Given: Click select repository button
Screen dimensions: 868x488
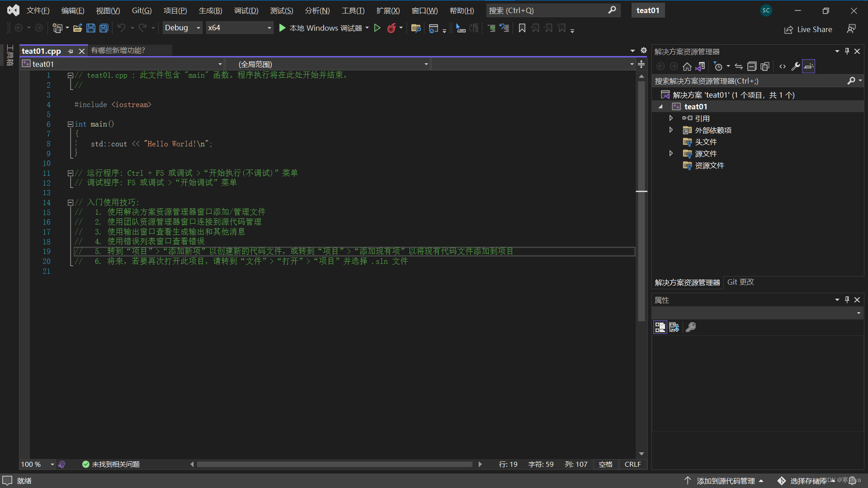Looking at the screenshot, I should [807, 481].
